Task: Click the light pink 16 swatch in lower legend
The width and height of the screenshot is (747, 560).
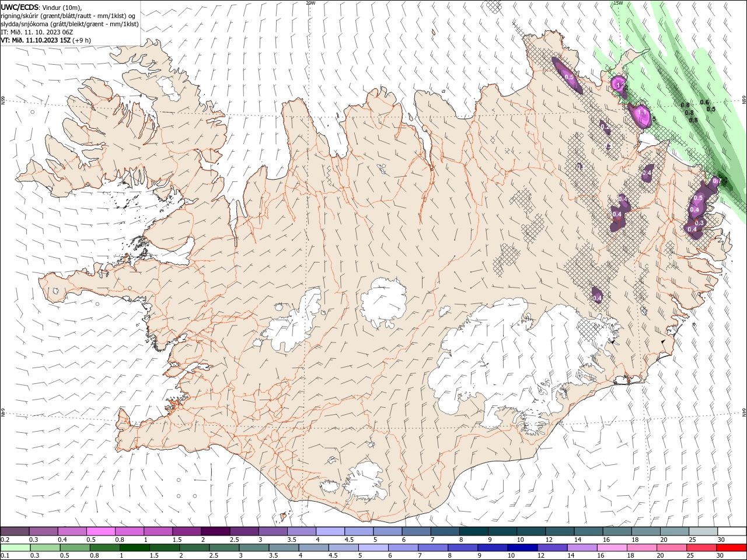Action: pos(612,548)
